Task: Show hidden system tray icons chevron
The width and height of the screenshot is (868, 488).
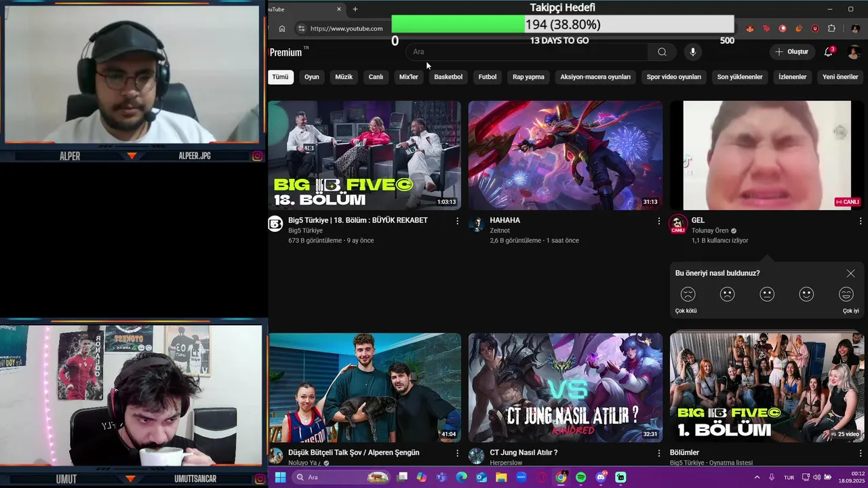Action: click(x=757, y=477)
